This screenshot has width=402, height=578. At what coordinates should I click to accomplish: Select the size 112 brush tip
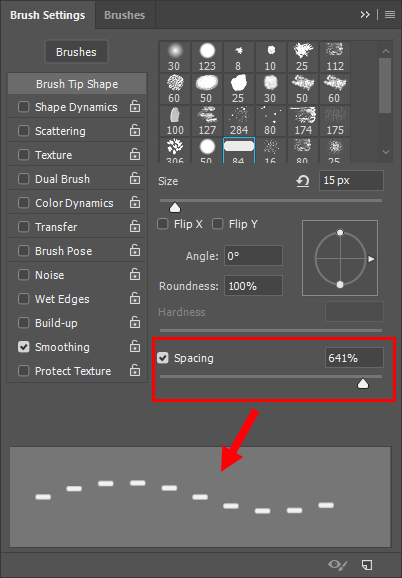[x=335, y=57]
